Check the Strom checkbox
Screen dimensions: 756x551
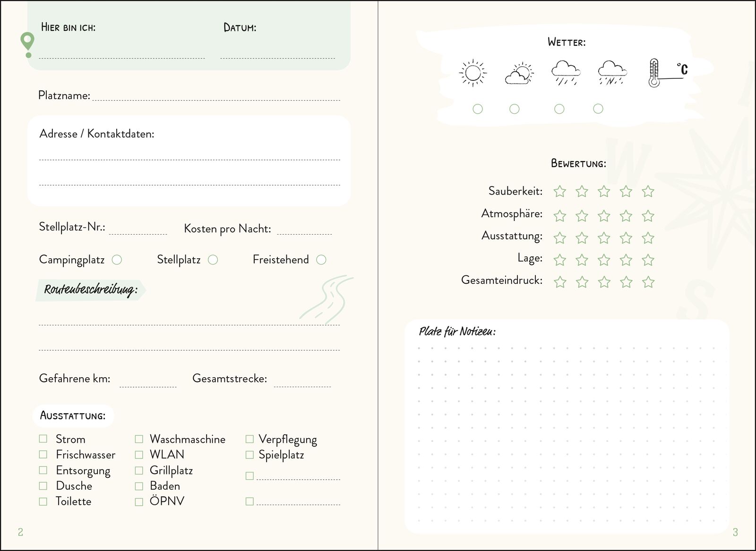[x=43, y=439]
